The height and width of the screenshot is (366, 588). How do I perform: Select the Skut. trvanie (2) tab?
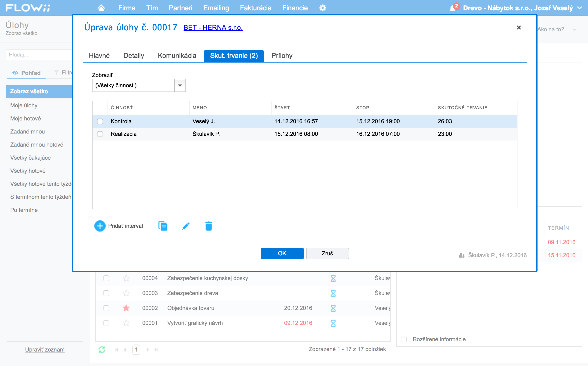pos(234,56)
